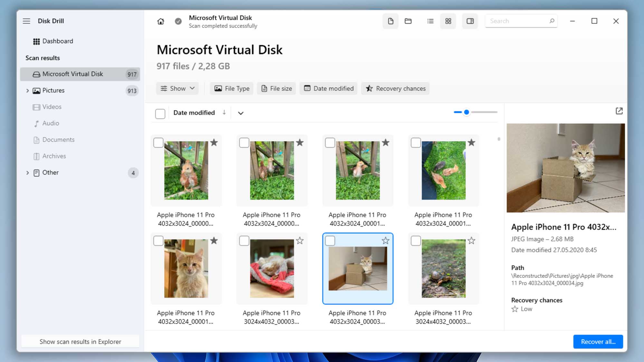Open sort options chevron dropdown
Image resolution: width=644 pixels, height=362 pixels.
point(241,113)
